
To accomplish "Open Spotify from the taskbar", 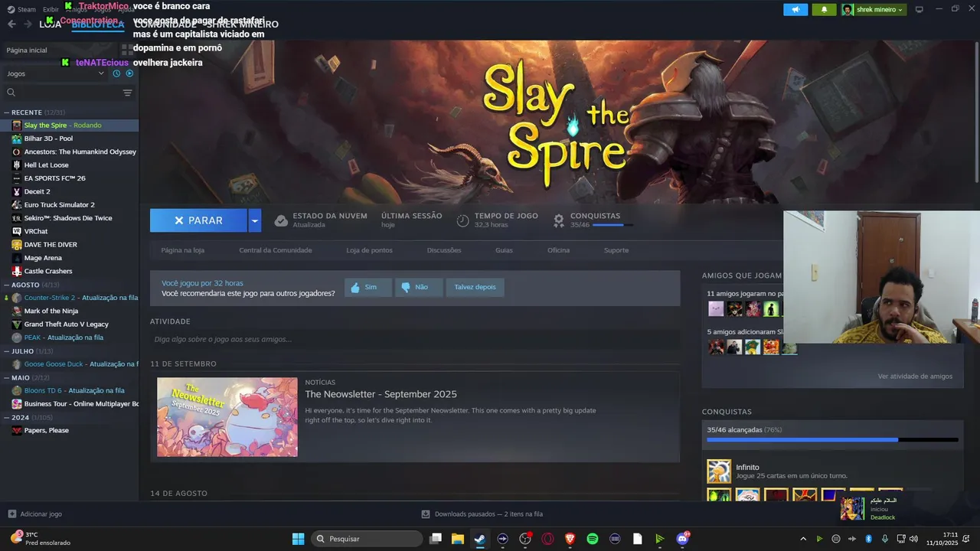I will tap(592, 539).
